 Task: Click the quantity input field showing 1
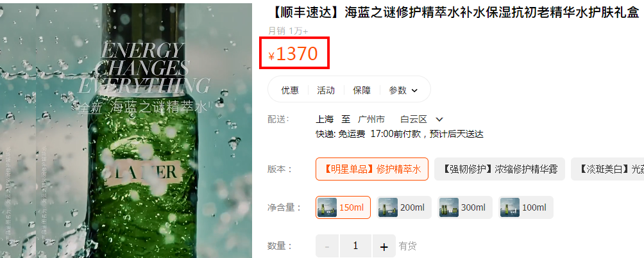(x=355, y=246)
